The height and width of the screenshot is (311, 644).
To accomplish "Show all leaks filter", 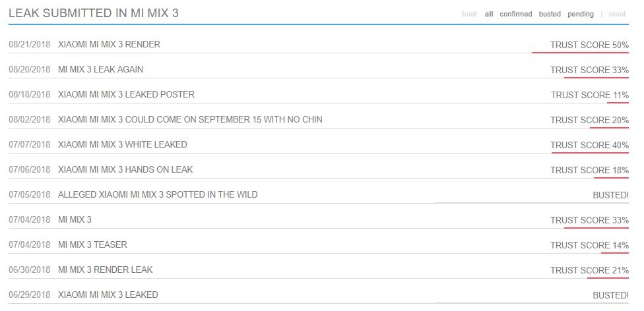I will point(489,14).
